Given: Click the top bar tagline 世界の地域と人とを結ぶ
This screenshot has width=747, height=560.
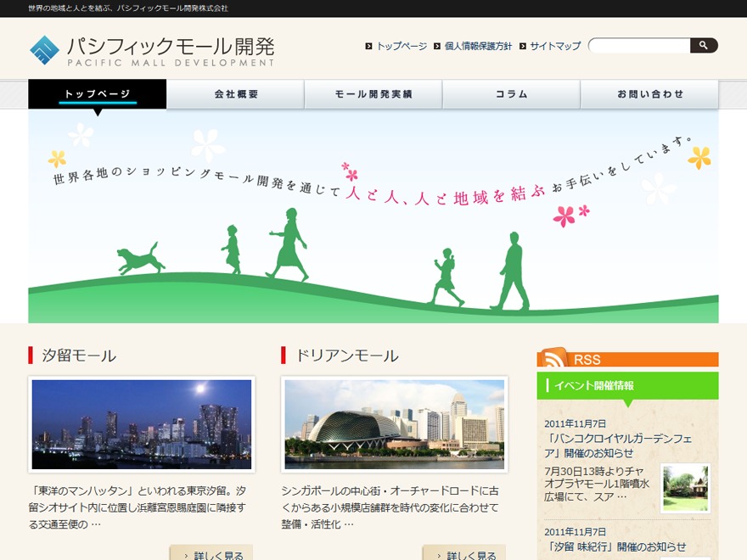Looking at the screenshot, I should point(128,8).
